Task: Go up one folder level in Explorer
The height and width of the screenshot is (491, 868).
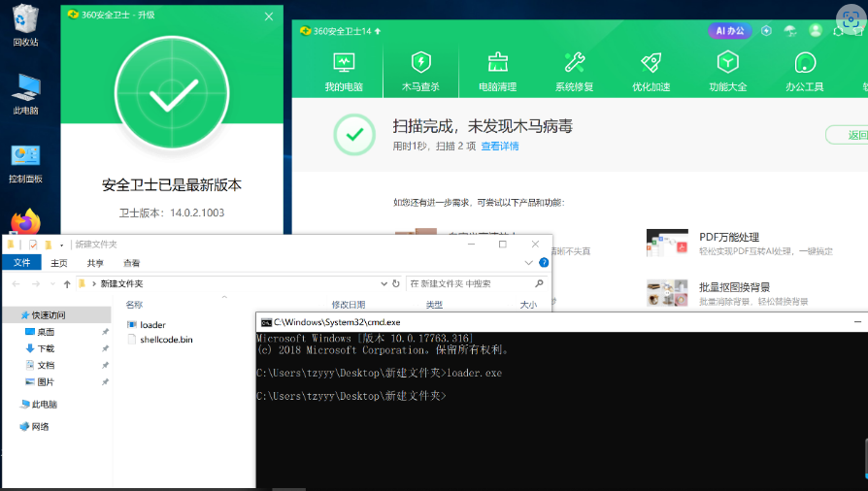Action: (67, 284)
